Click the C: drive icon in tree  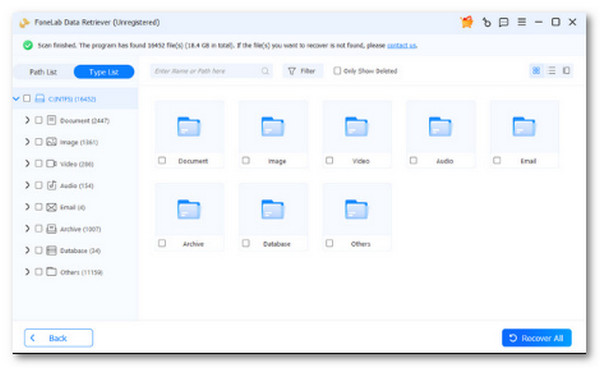pos(40,99)
